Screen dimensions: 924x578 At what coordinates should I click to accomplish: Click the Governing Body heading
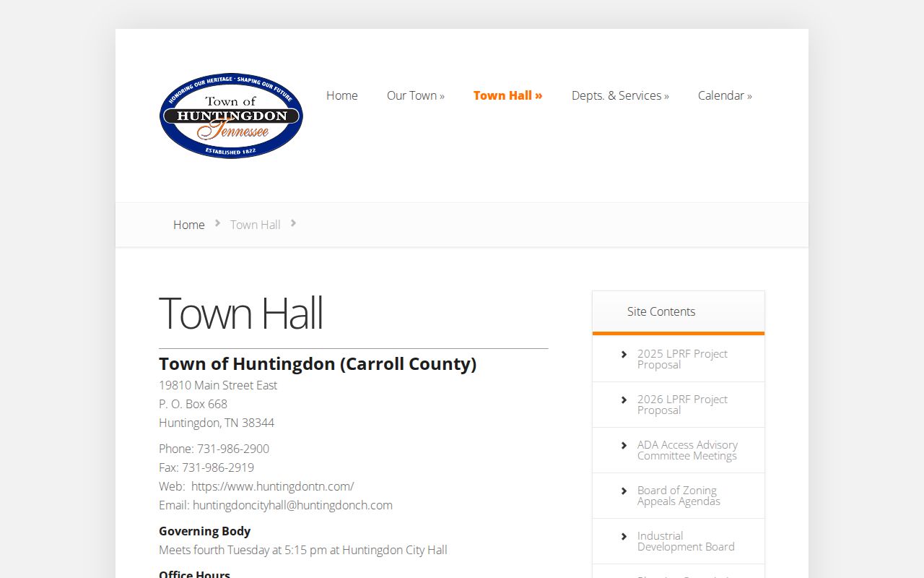[204, 531]
